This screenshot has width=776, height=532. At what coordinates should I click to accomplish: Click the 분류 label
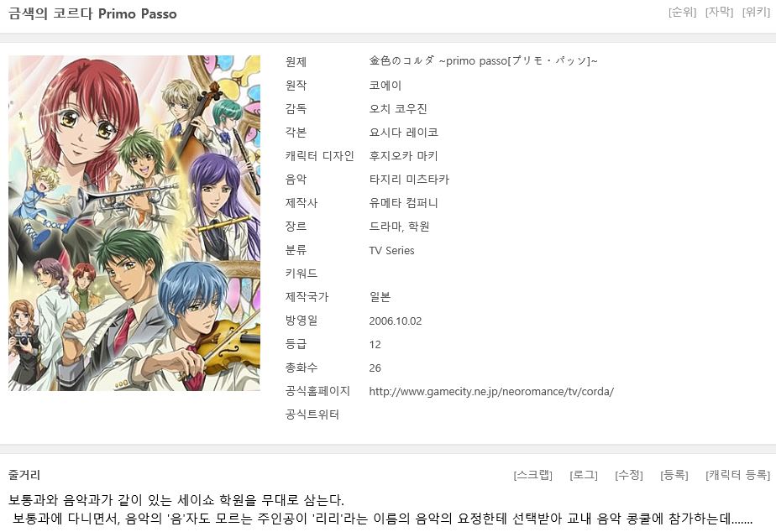coord(296,250)
